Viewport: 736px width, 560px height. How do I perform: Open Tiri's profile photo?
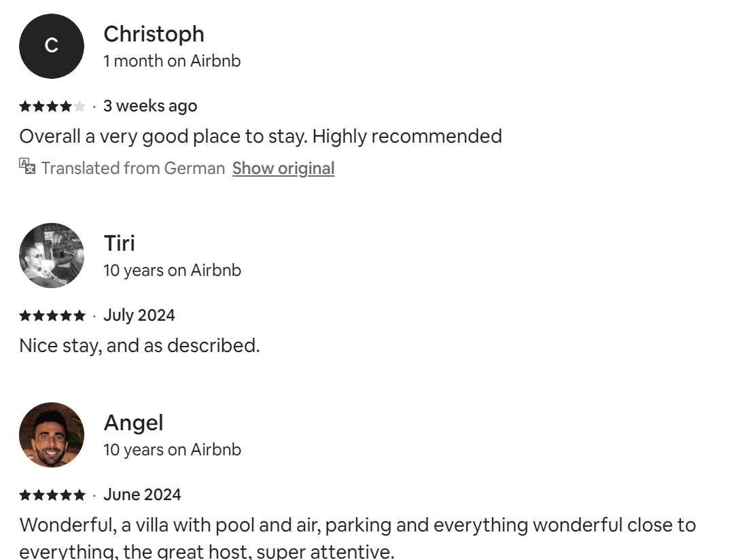click(52, 256)
